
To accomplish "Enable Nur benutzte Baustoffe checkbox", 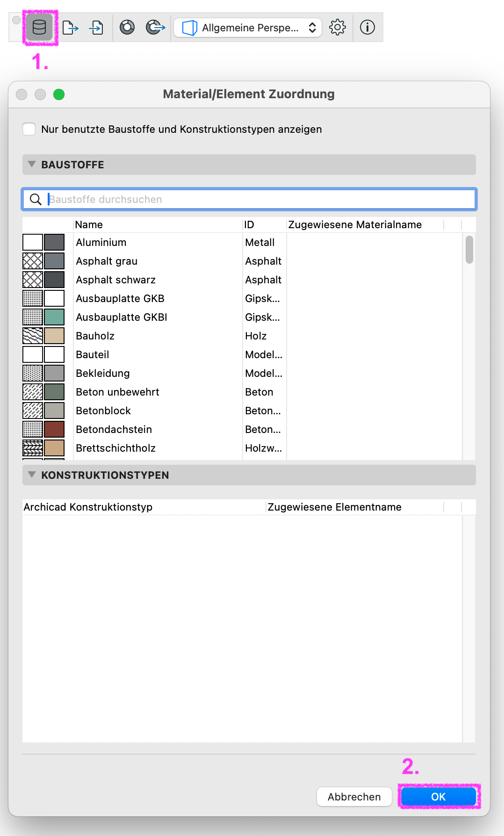I will tap(29, 130).
